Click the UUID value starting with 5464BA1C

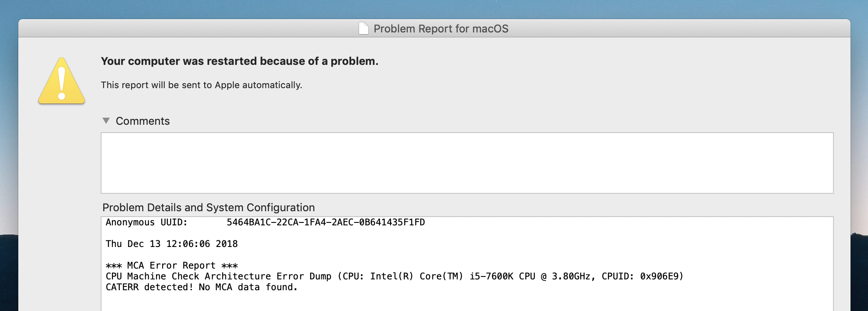(326, 222)
